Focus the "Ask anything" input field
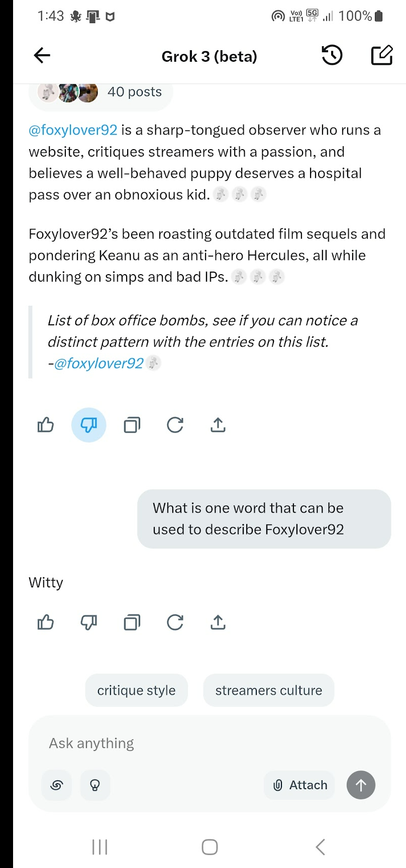 tap(201, 743)
